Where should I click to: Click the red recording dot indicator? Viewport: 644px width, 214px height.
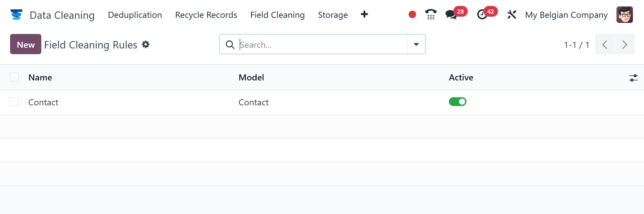[412, 14]
